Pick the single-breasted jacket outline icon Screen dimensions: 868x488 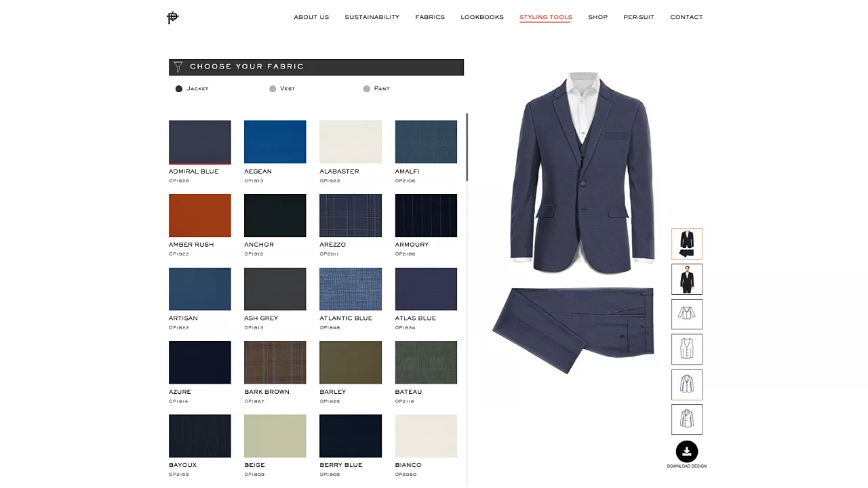(686, 385)
